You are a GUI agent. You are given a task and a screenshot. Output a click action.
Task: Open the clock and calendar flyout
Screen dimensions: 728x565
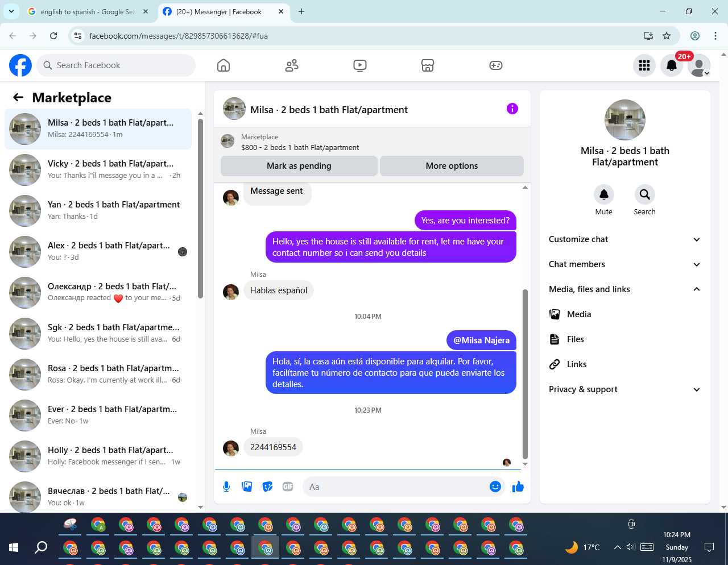[677, 547]
